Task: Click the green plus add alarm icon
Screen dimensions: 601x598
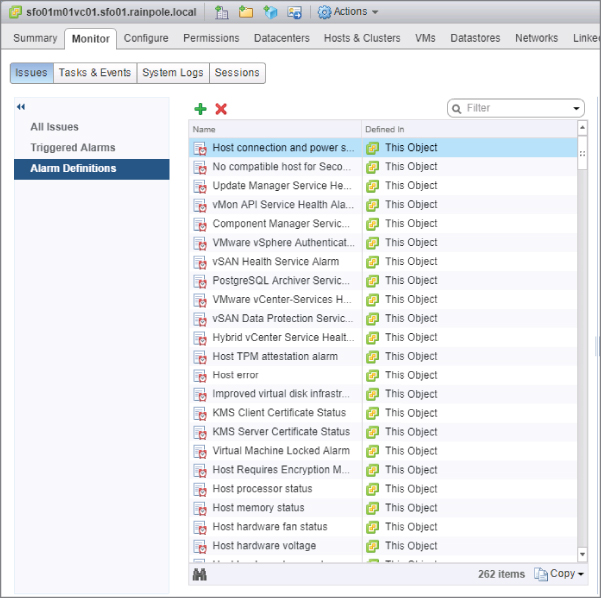Action: [x=200, y=109]
